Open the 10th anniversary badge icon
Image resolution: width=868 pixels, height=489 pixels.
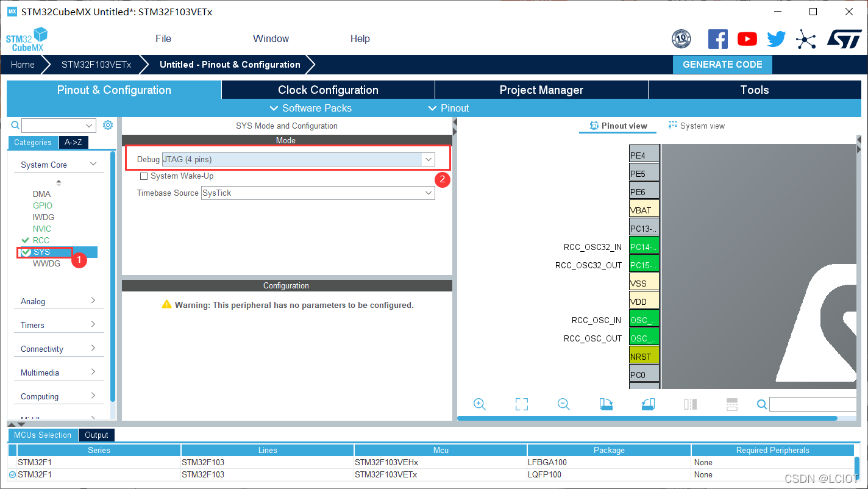point(681,39)
